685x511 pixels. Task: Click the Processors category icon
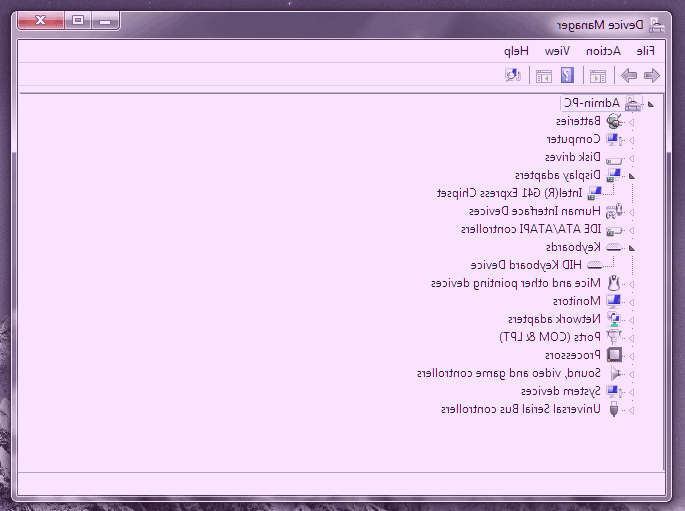click(613, 355)
